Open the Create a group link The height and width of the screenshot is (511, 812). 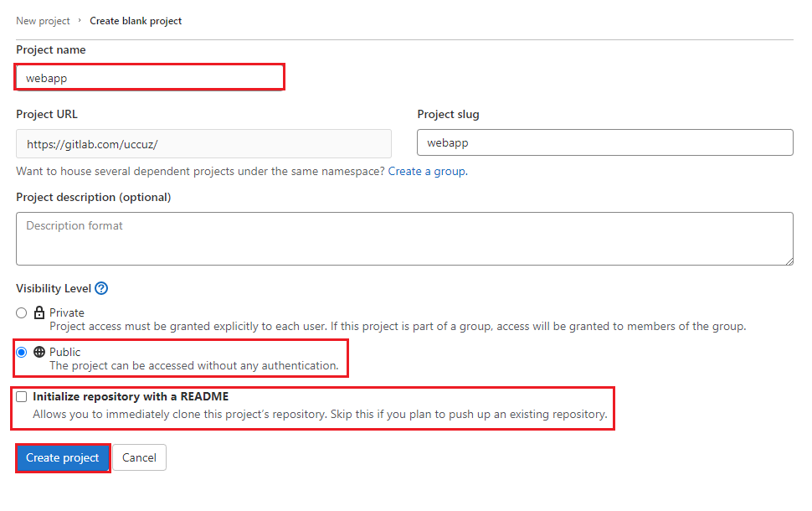[426, 171]
